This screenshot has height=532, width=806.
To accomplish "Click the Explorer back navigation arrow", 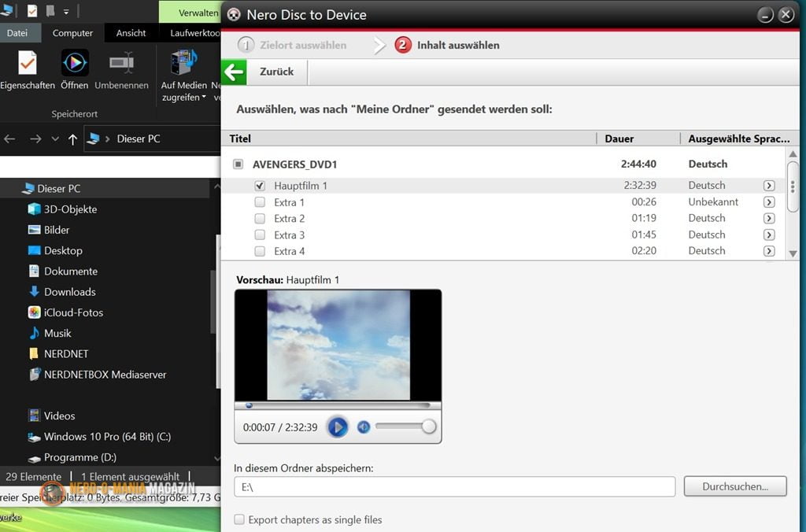I will 9,139.
